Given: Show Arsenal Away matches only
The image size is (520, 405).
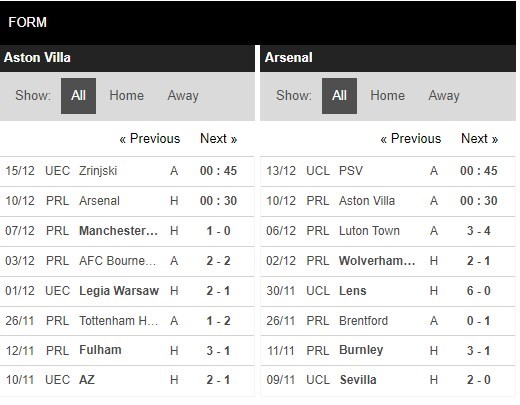Looking at the screenshot, I should (x=444, y=96).
